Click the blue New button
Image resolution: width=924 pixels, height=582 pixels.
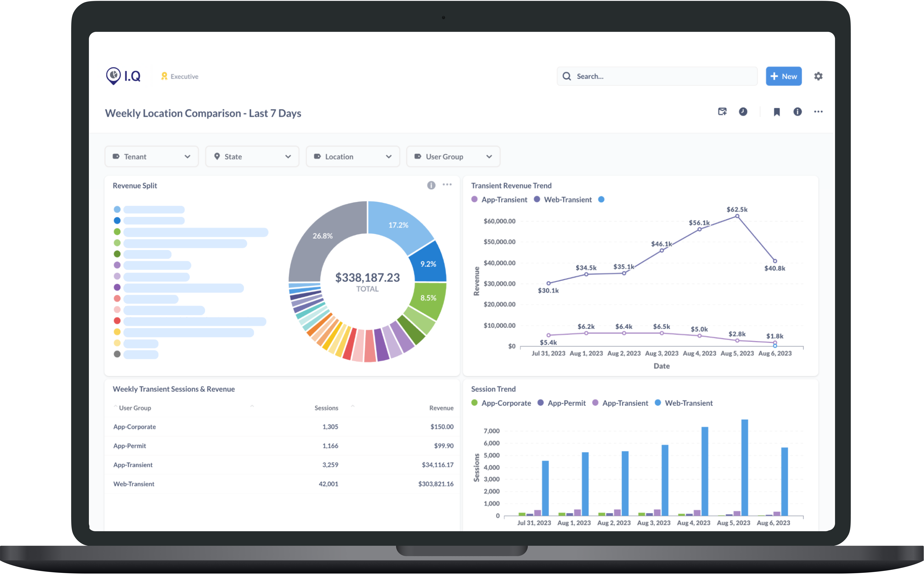click(784, 76)
